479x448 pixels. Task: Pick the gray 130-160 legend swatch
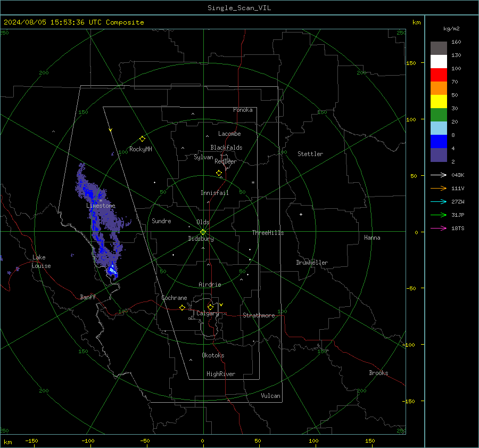439,48
